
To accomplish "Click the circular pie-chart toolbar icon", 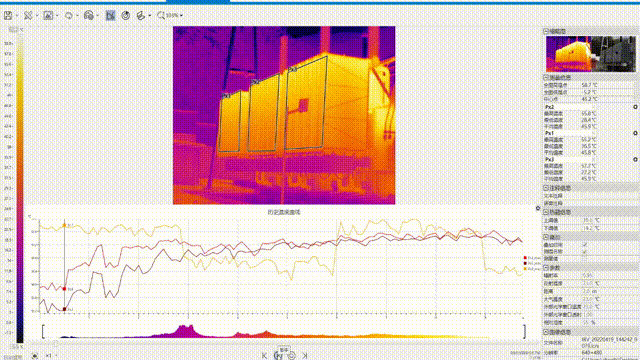I will click(126, 16).
